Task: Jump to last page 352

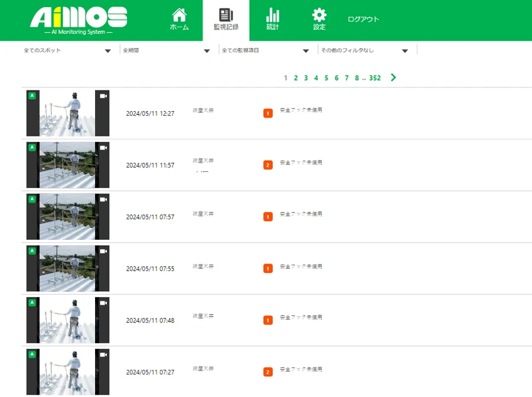Action: pos(375,78)
